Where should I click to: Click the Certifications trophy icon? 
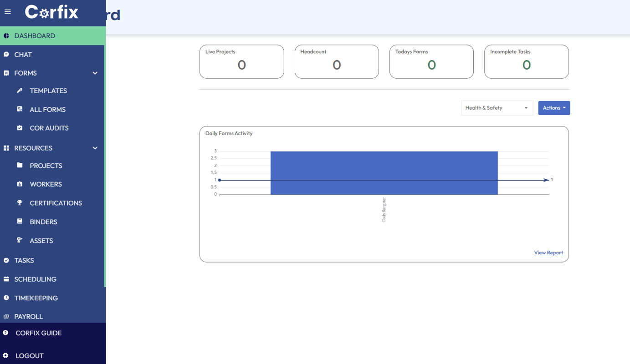(x=20, y=202)
